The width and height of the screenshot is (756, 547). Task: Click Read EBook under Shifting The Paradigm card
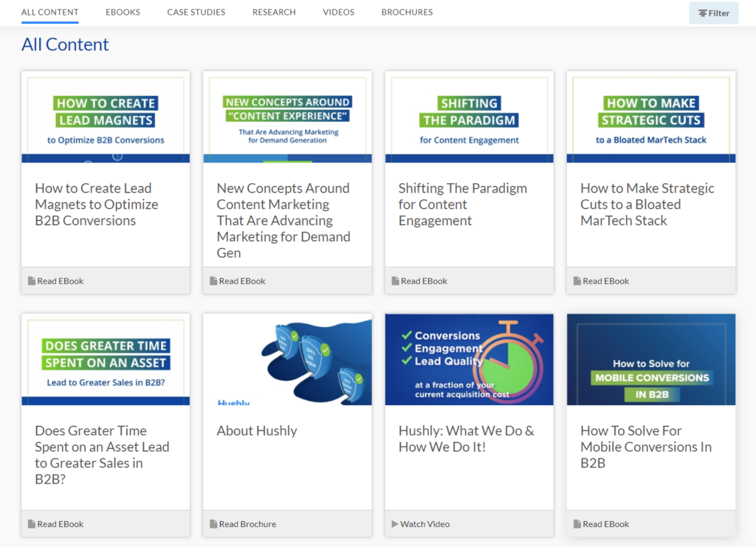click(x=424, y=281)
